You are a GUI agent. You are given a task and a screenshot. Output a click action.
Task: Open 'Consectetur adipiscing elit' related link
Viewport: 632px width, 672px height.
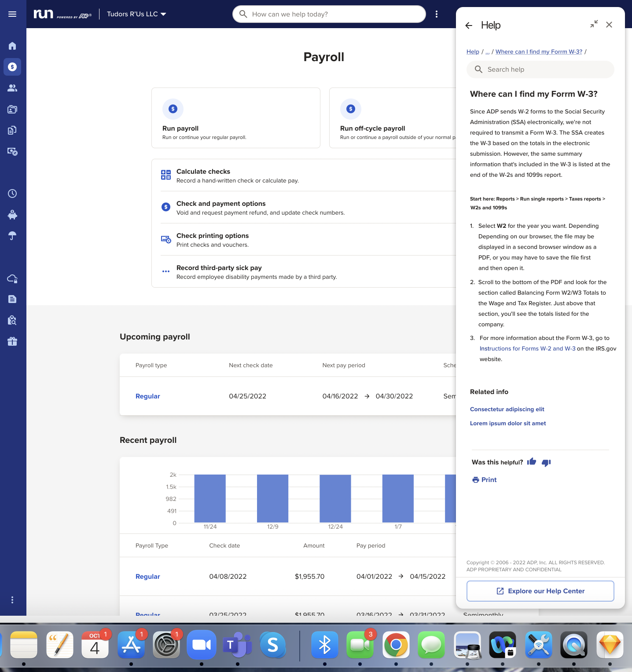tap(507, 409)
